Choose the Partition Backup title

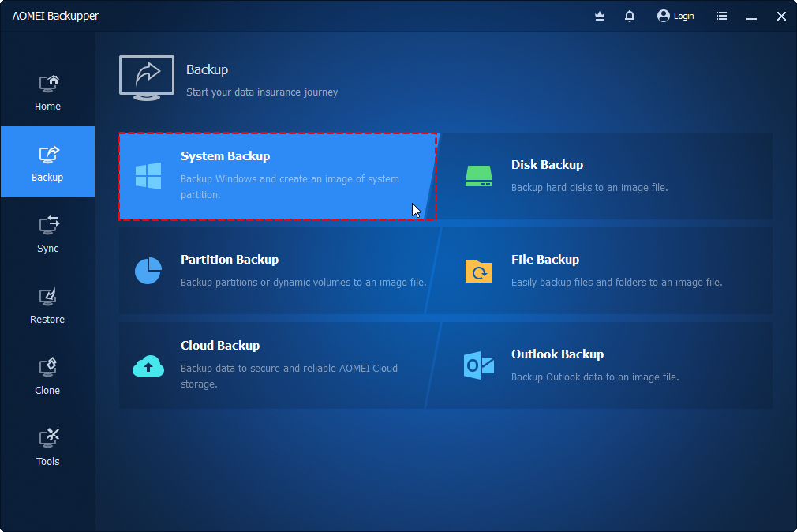pos(230,260)
